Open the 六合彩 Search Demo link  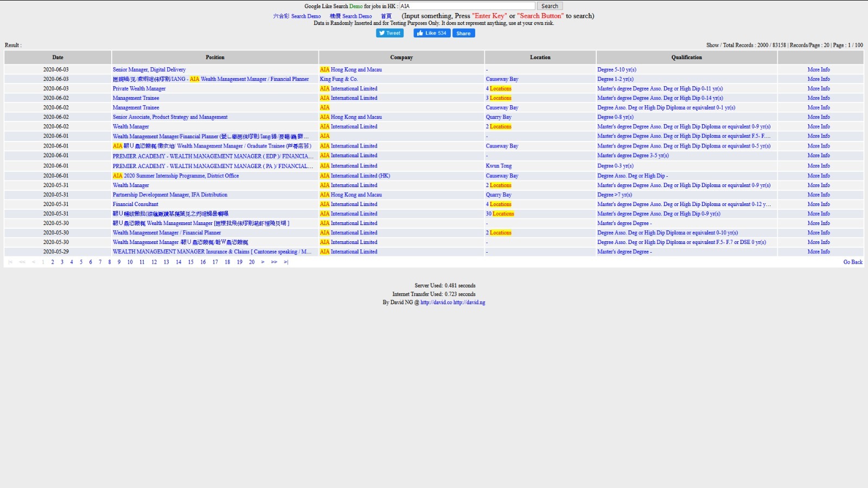point(297,16)
